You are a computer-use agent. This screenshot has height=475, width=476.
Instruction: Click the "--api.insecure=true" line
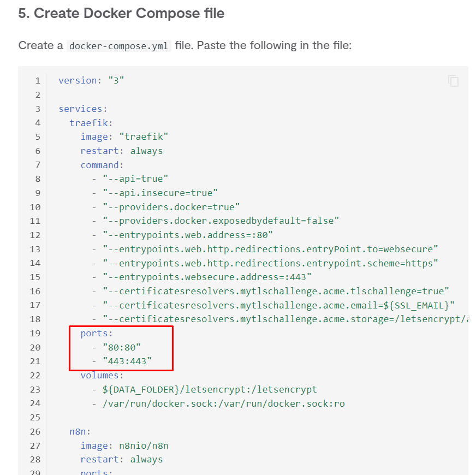pyautogui.click(x=160, y=193)
